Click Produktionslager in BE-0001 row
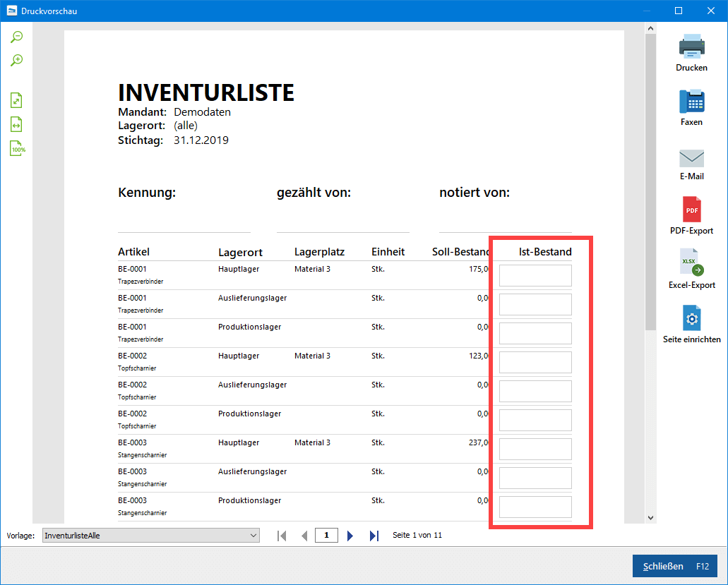The height and width of the screenshot is (585, 728). (250, 327)
